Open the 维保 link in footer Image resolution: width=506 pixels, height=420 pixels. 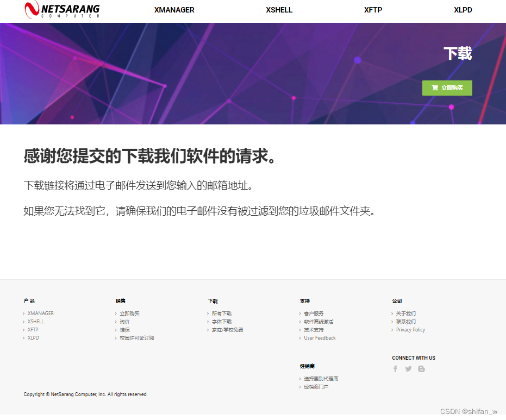pyautogui.click(x=124, y=330)
